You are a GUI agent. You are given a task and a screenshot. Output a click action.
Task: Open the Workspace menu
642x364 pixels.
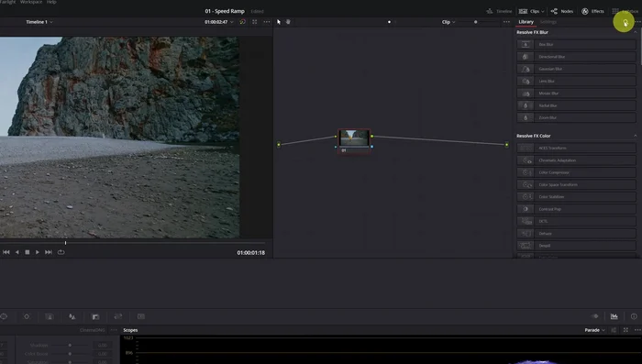coord(31,2)
